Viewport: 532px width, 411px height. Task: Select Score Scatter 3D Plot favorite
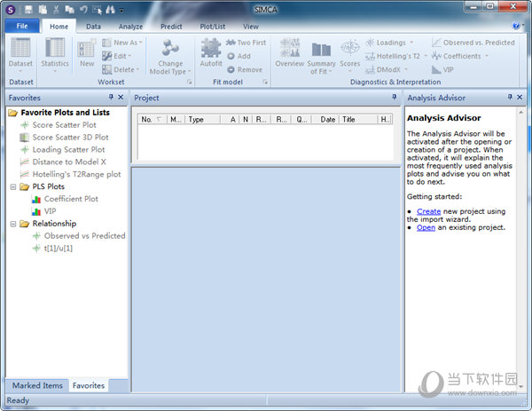[70, 138]
